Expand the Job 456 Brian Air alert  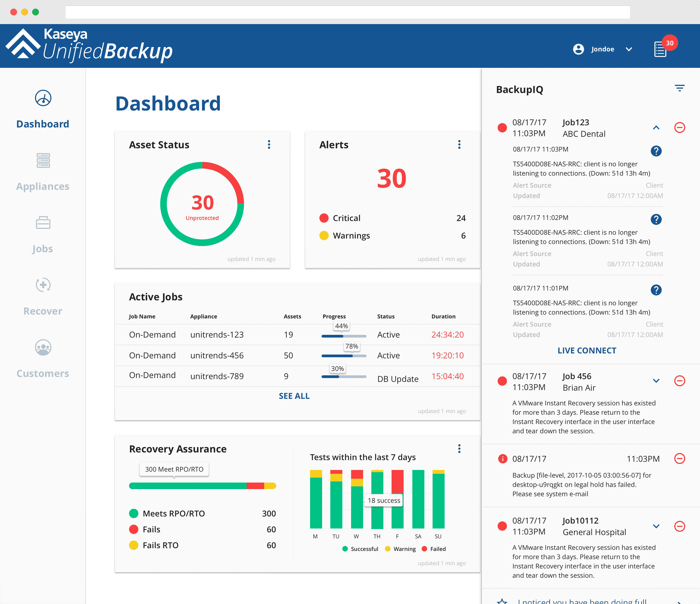(656, 381)
